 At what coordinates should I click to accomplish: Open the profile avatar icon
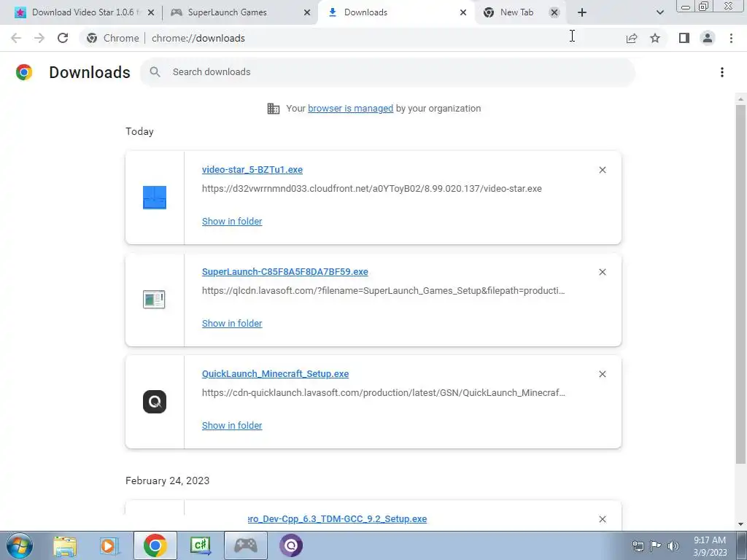click(708, 38)
